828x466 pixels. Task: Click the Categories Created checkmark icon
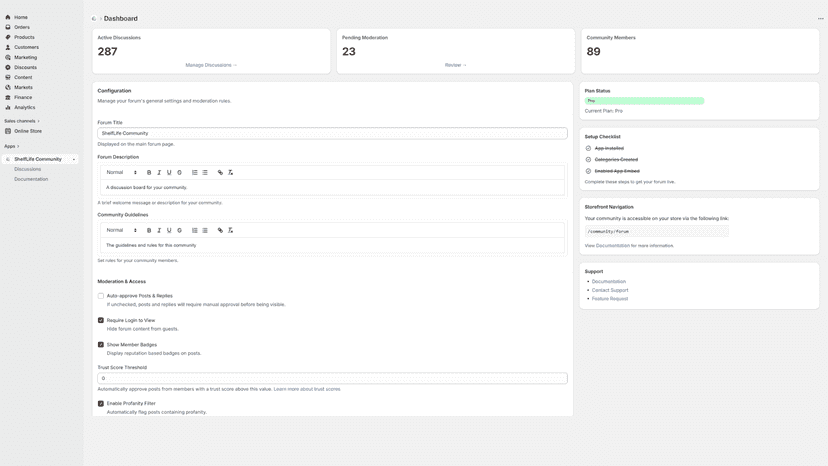tap(588, 160)
